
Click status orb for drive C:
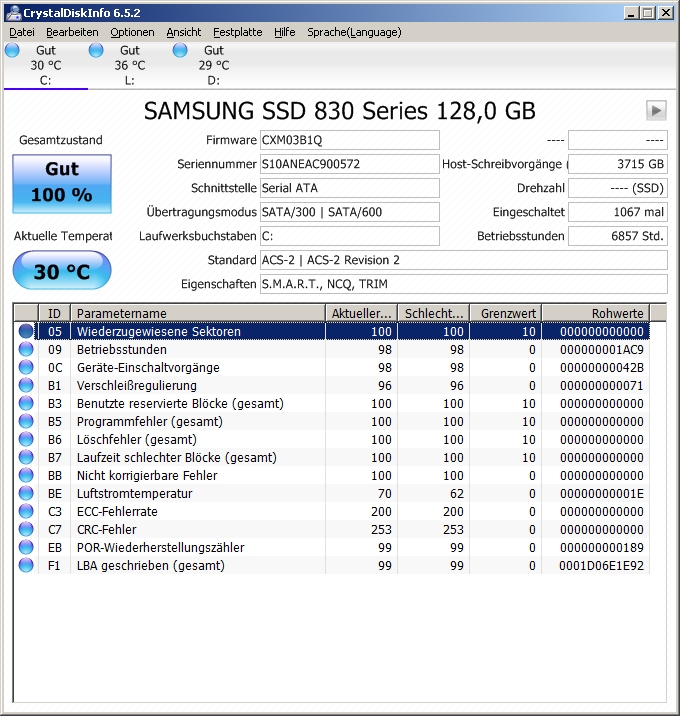12,50
